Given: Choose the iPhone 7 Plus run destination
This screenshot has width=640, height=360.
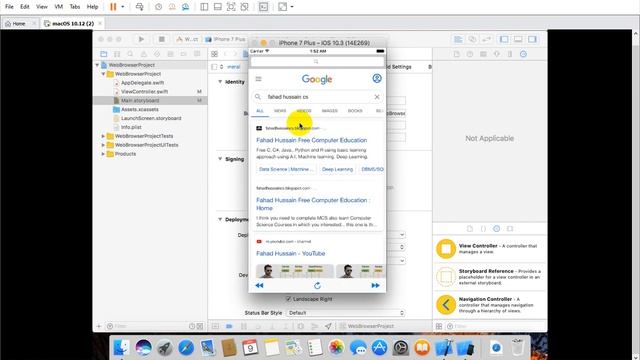Looking at the screenshot, I should [x=225, y=39].
